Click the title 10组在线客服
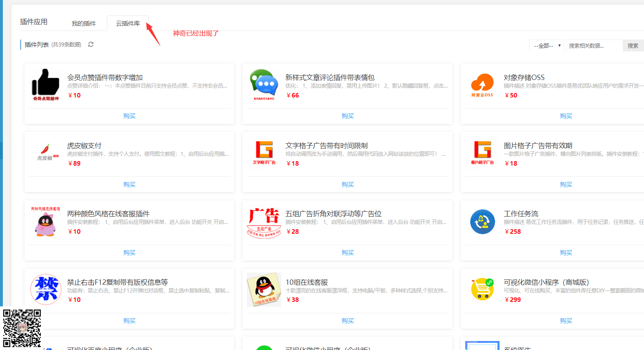The image size is (644, 350). (x=306, y=282)
